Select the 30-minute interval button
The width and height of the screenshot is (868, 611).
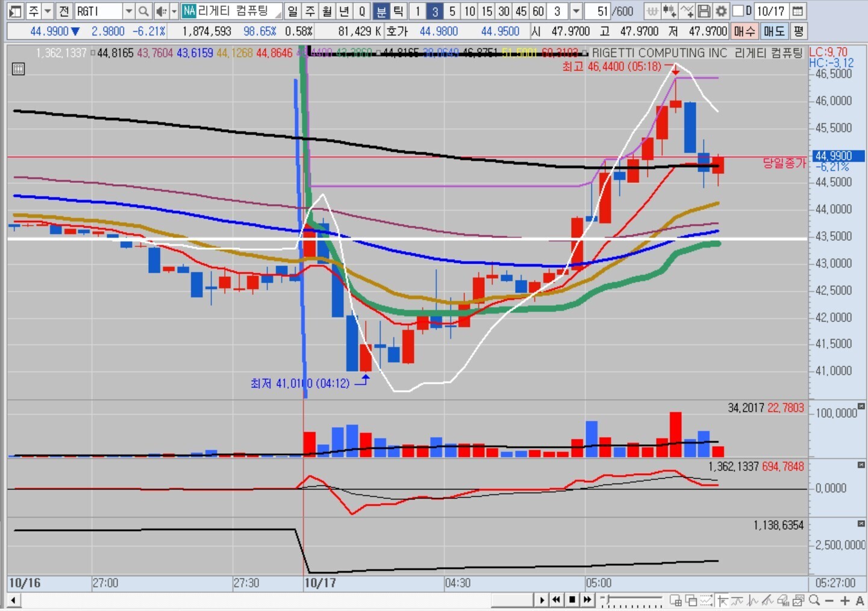pyautogui.click(x=504, y=11)
